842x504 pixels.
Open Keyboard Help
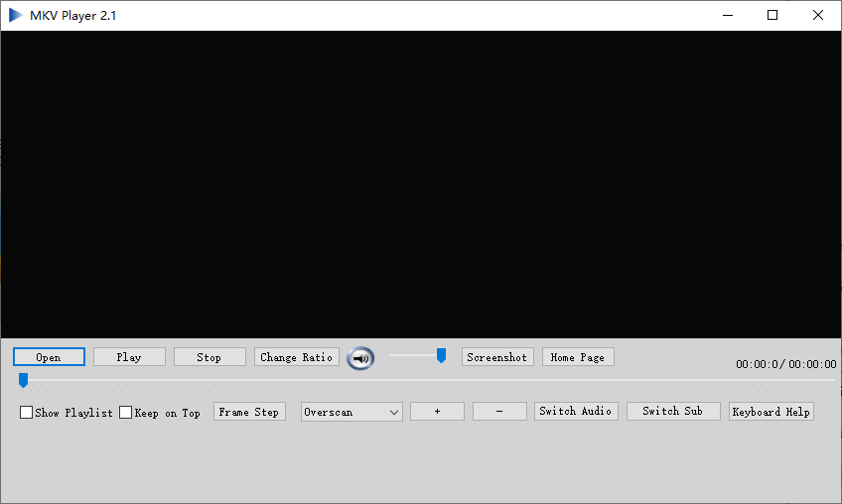pos(772,412)
